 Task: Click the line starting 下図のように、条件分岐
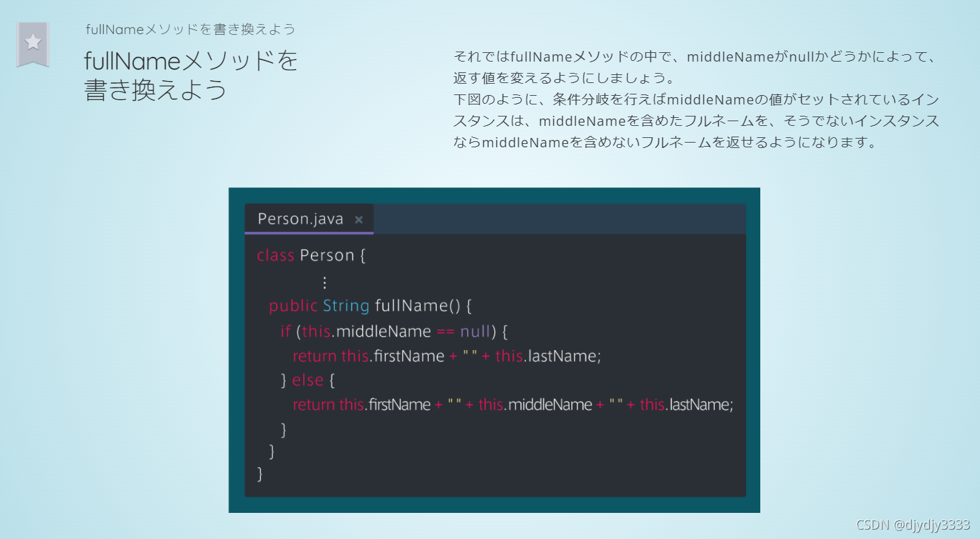tap(696, 100)
